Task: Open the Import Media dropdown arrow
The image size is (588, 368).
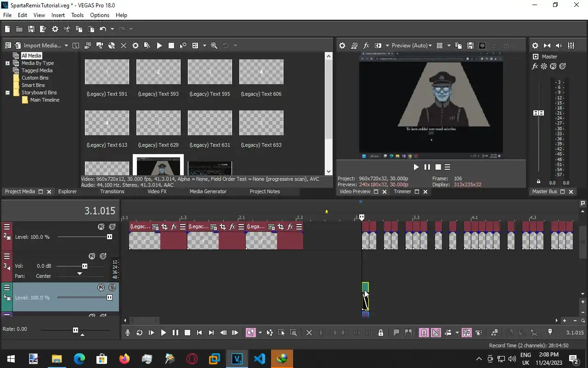Action: 66,46
